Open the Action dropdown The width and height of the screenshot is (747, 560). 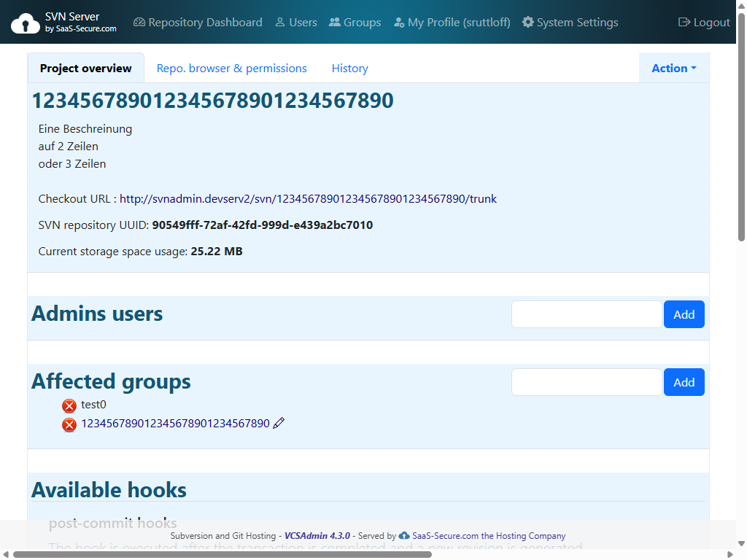pos(673,68)
